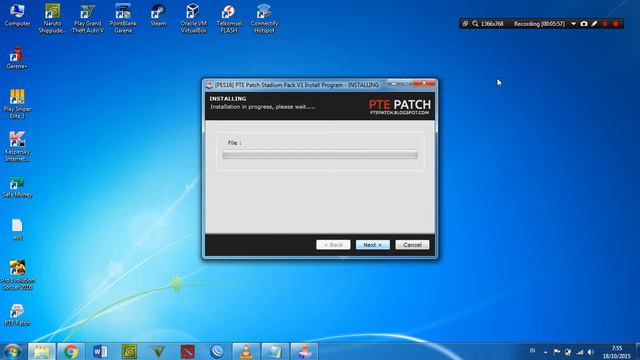Select the Connectify Hotspot desktop icon
This screenshot has height=360, width=640.
264,18
